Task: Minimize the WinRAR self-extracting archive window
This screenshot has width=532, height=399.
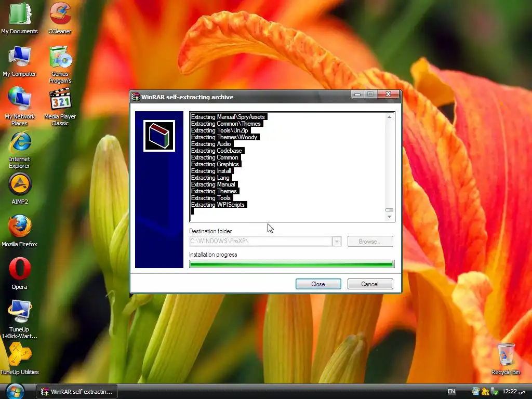Action: point(357,95)
